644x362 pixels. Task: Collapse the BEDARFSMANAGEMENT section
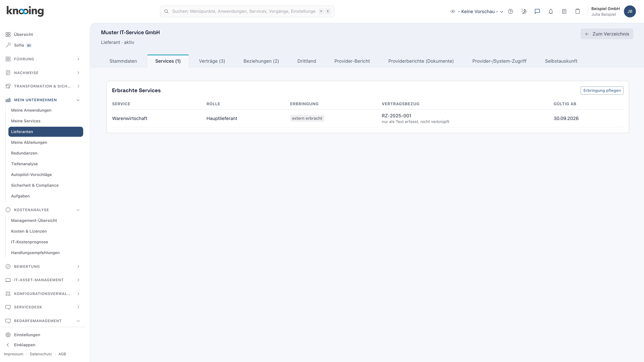pyautogui.click(x=43, y=321)
